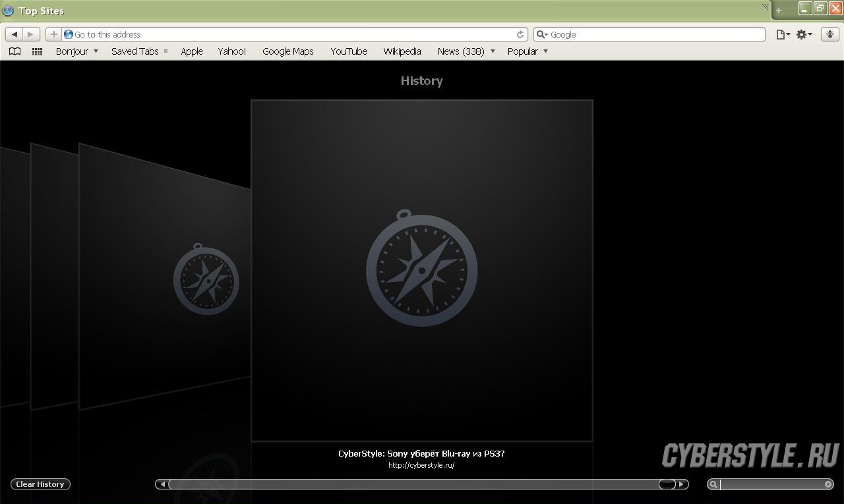
Task: Click the site globe icon in address bar
Action: click(69, 34)
